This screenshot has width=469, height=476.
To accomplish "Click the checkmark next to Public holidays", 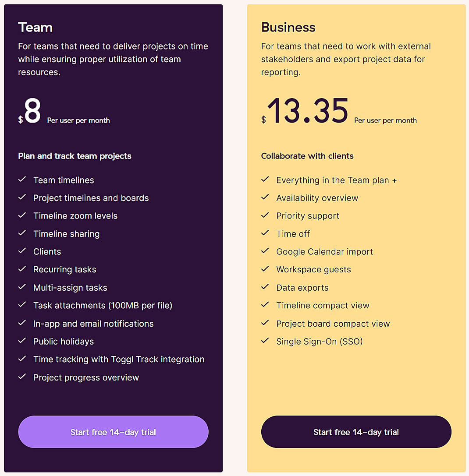I will [x=22, y=341].
